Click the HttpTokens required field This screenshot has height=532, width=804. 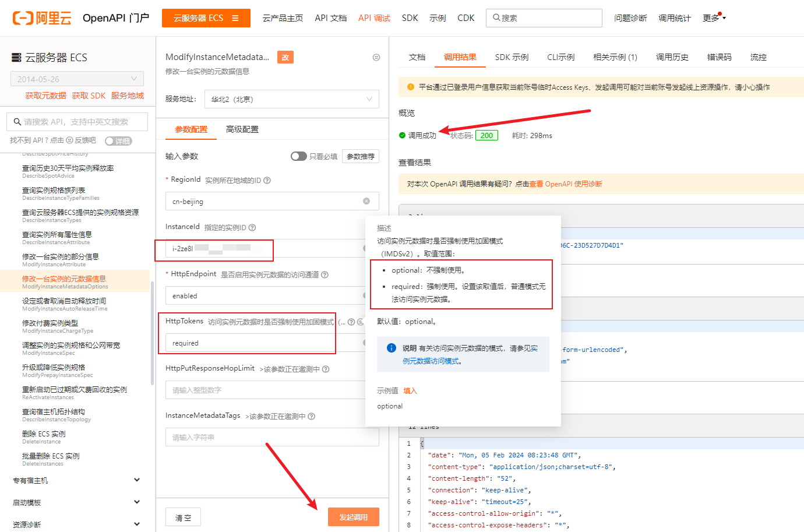point(265,343)
